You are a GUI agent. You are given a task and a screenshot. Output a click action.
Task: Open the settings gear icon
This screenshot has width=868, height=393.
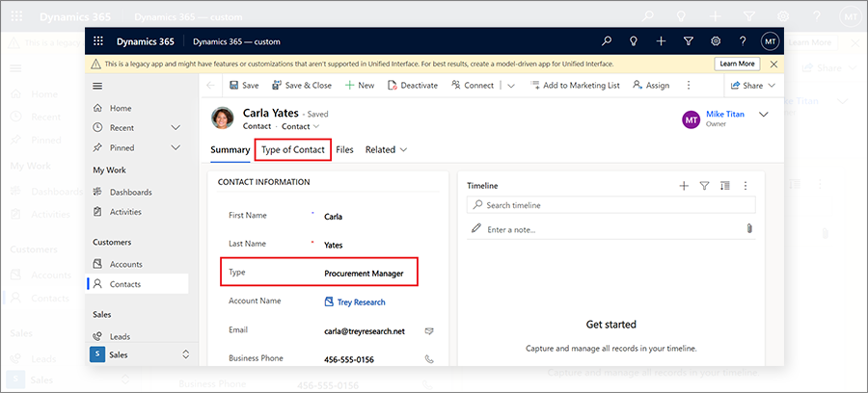pyautogui.click(x=716, y=41)
